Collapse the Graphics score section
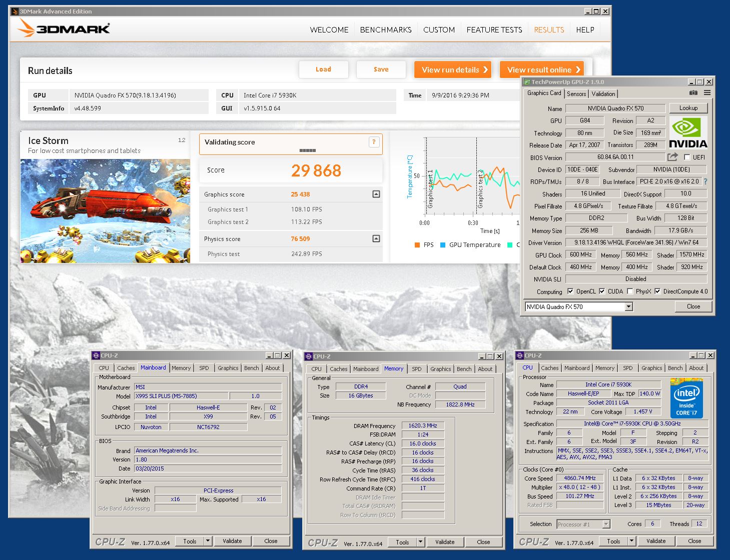 point(376,194)
